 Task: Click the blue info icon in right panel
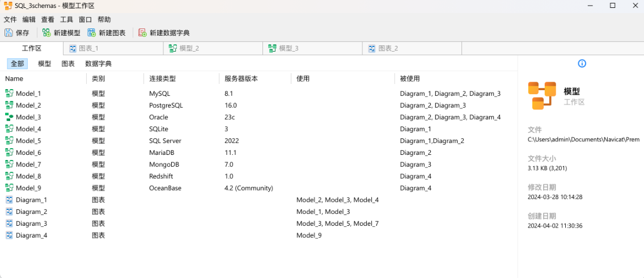[x=582, y=64]
